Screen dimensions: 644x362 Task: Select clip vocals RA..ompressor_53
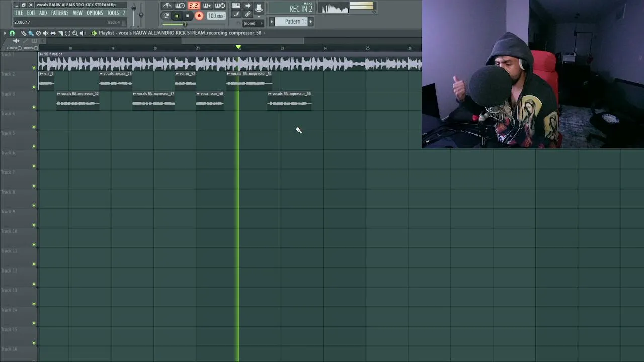point(250,80)
